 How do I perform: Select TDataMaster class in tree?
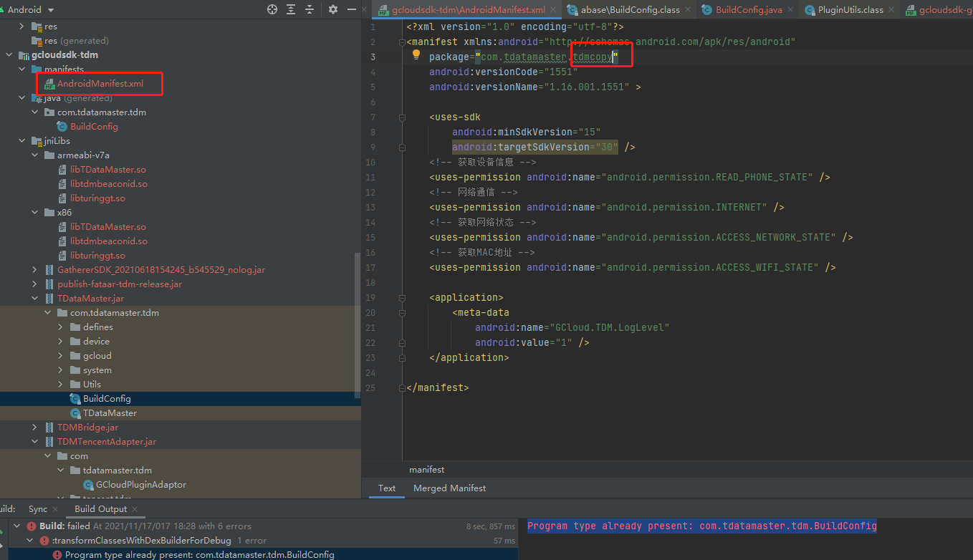tap(110, 413)
